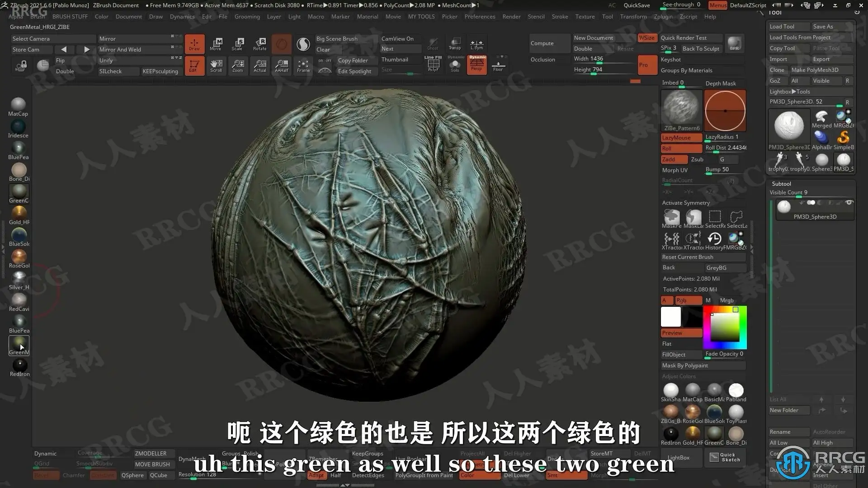
Task: Open the stroke type picker thumbnail
Action: pyautogui.click(x=725, y=111)
